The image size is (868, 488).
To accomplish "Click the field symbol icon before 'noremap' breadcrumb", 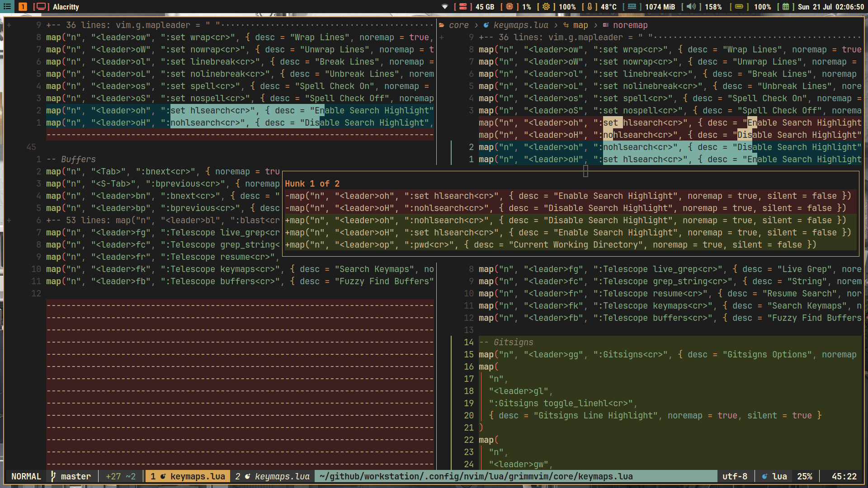I will tap(606, 25).
